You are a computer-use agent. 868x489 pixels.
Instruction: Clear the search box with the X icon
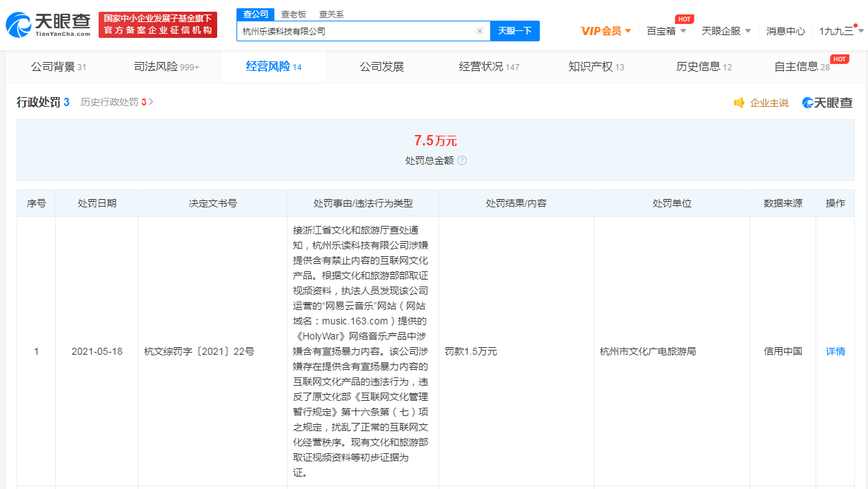480,31
